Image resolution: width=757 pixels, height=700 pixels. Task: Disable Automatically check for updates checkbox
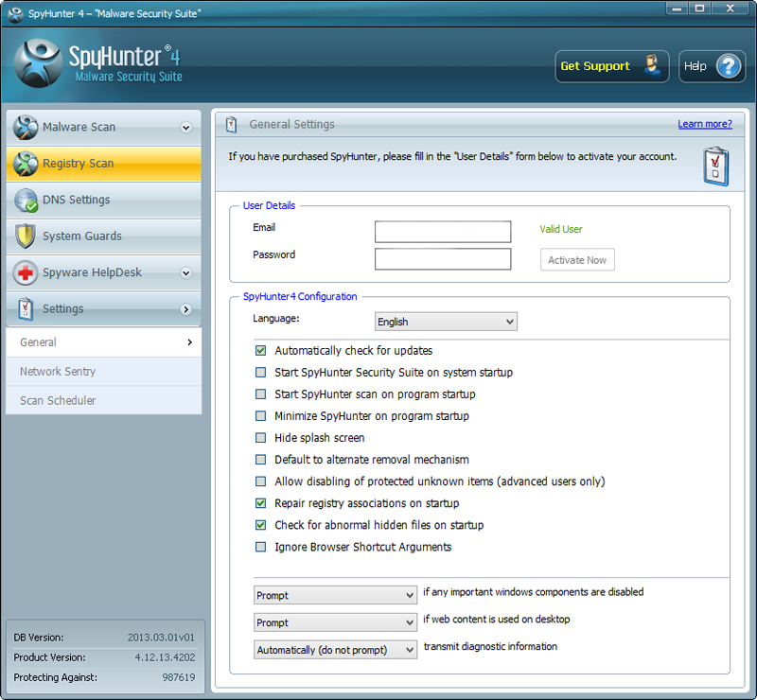(x=261, y=351)
